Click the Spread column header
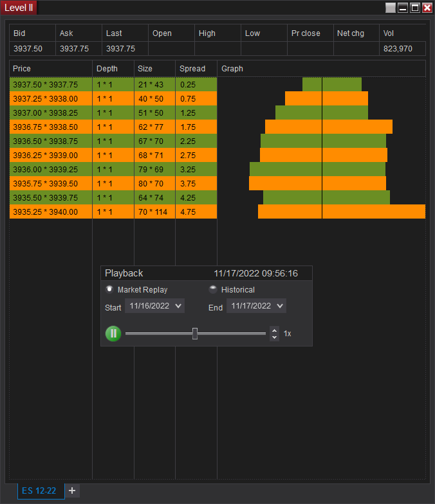 [x=196, y=69]
